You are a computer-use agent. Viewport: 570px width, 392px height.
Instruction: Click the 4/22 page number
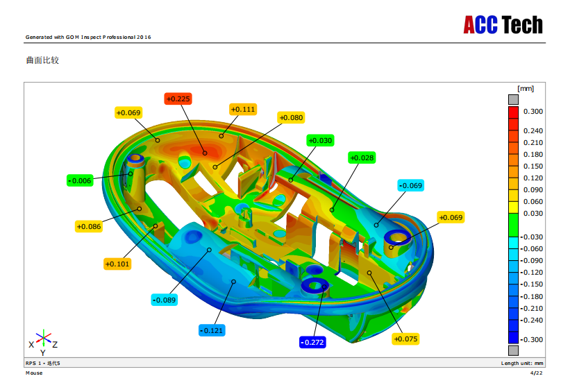(537, 373)
